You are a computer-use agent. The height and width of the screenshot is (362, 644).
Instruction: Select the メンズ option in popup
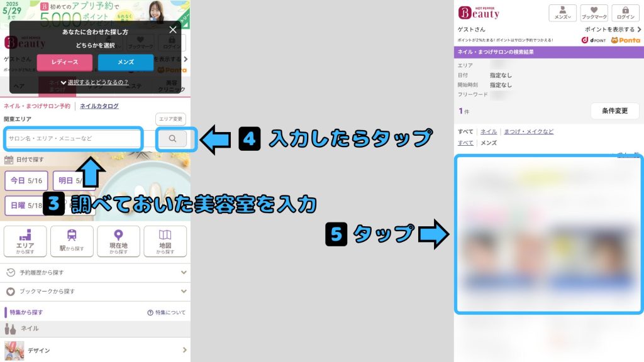pos(126,62)
